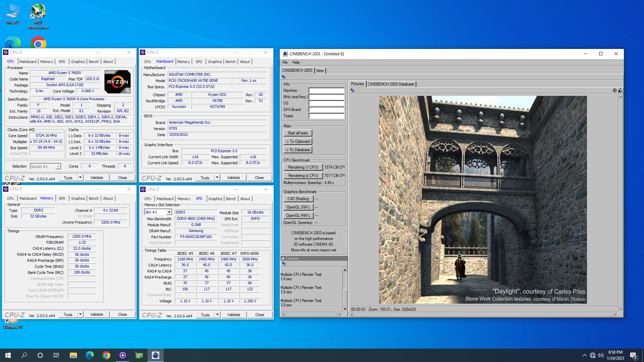
Task: Open Help menu in CINEBENCH
Action: tap(296, 62)
